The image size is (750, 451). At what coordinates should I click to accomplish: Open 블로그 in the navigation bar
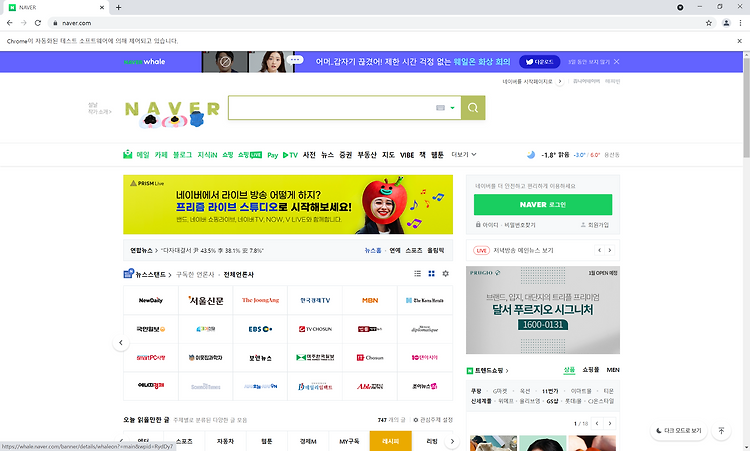pos(182,155)
